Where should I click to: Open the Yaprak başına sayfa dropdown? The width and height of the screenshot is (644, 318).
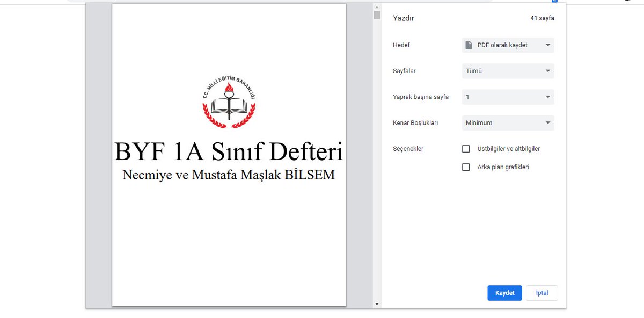point(508,97)
